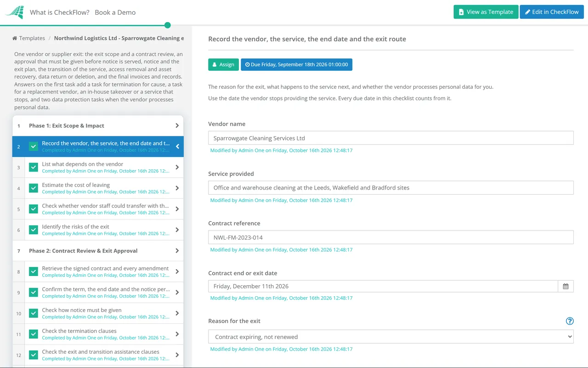This screenshot has height=368, width=588.
Task: Open the Reason for the exit dropdown
Action: click(391, 337)
